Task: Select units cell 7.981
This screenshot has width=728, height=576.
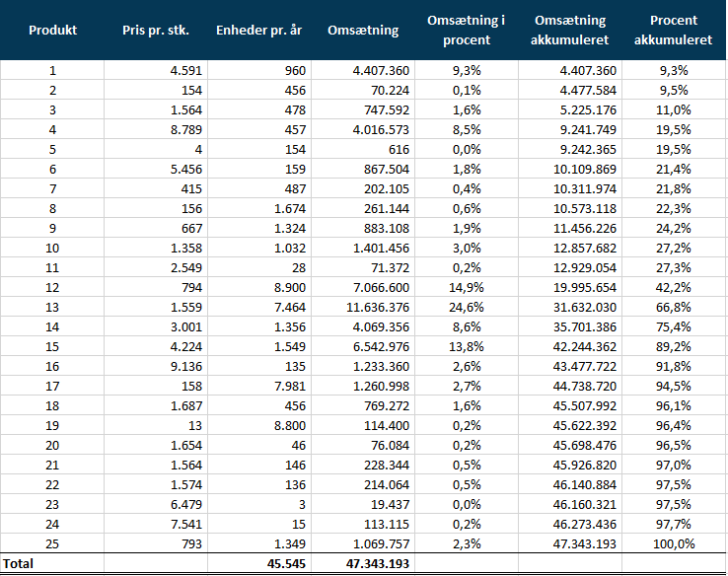Action: tap(290, 387)
